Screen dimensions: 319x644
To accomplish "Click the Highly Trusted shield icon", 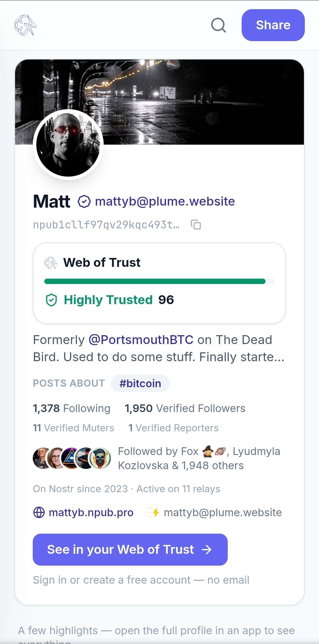I will [x=51, y=300].
